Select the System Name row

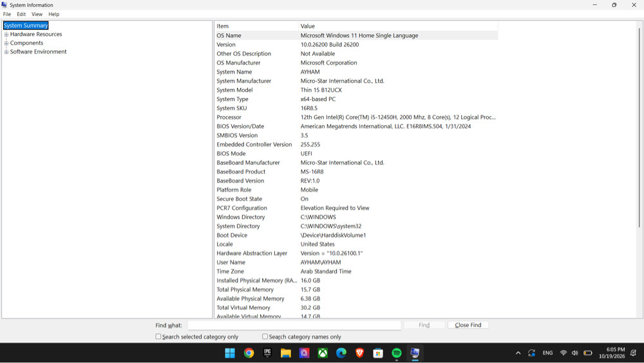356,72
